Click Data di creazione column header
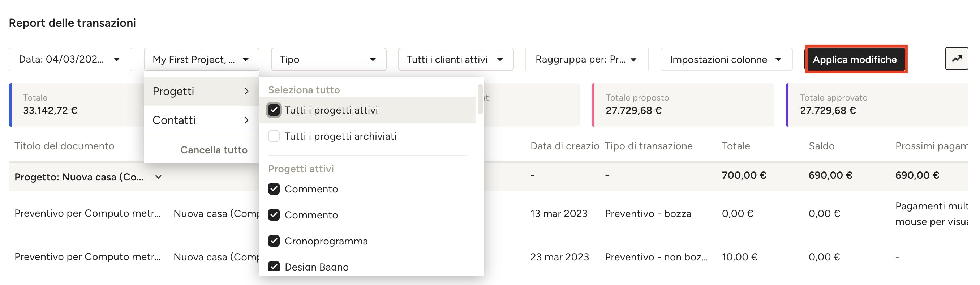 point(564,146)
